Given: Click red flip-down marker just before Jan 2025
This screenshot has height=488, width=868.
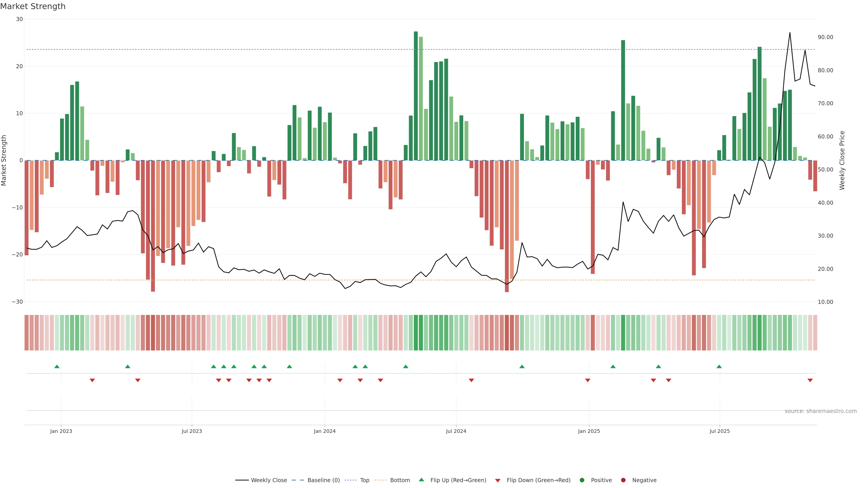Looking at the screenshot, I should [x=588, y=380].
